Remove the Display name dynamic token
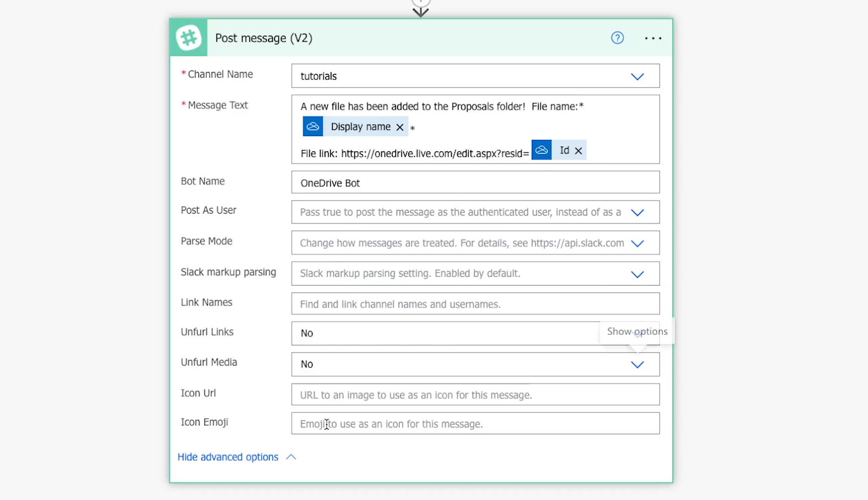 (400, 127)
